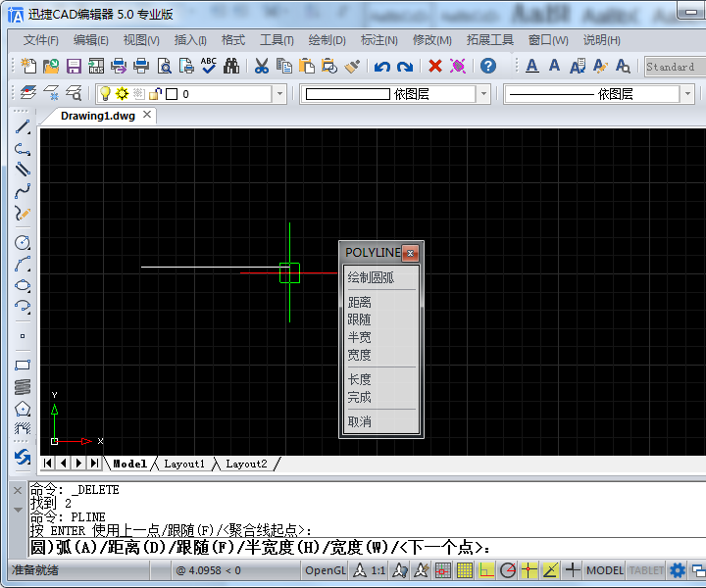Paste from clipboard
Screen dimensions: 706x588
(x=307, y=66)
